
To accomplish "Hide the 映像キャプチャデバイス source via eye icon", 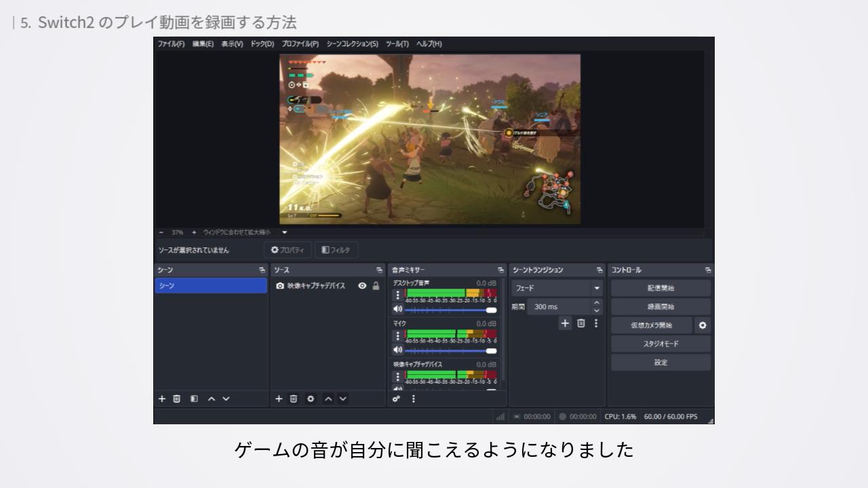I will [x=362, y=286].
